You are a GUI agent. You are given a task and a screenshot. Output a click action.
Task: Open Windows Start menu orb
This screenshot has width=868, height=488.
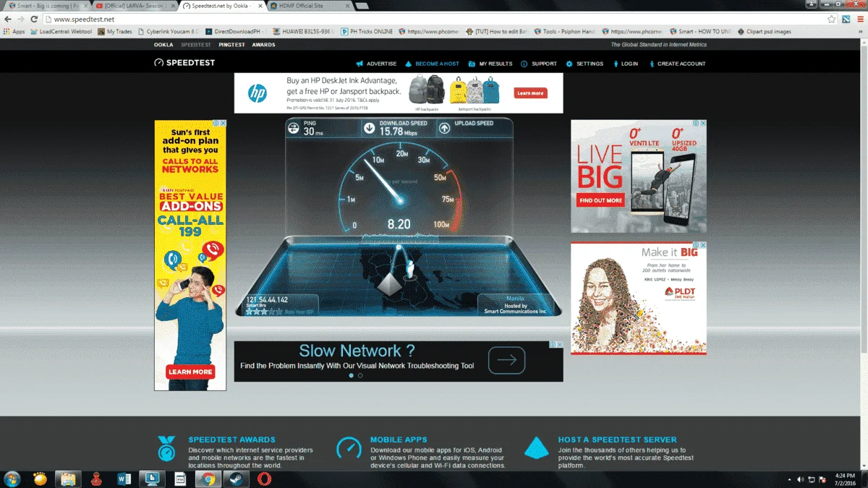[12, 479]
